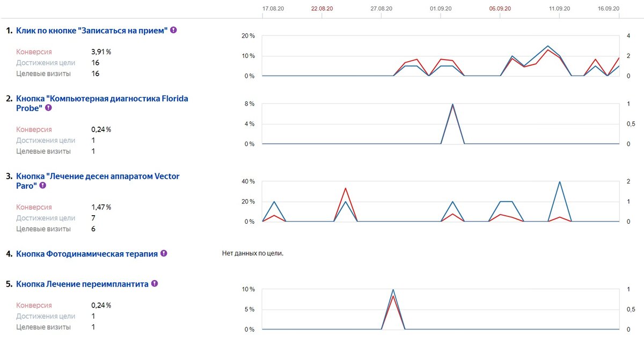Click the peak in Florida Probe chart
The image size is (644, 344).
(x=452, y=104)
